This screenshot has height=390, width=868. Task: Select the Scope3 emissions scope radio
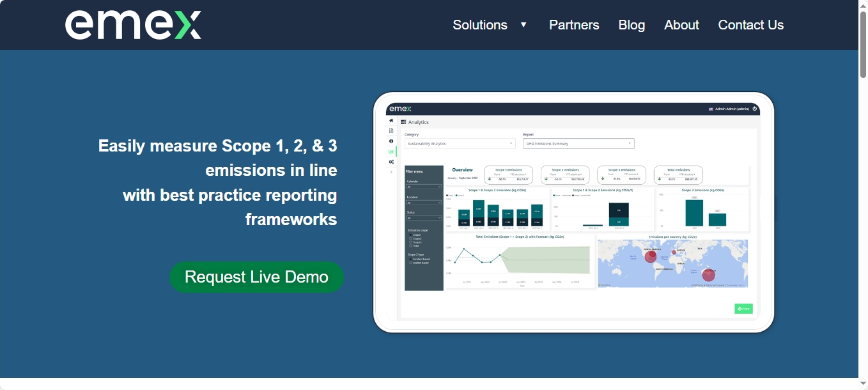pos(411,242)
